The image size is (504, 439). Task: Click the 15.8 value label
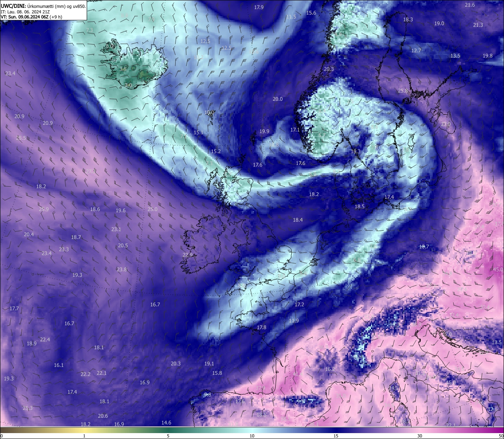point(217,373)
